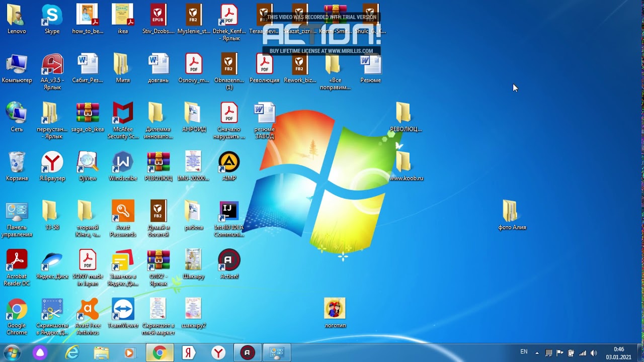Open the АНРОИД folder
The image size is (644, 362).
pyautogui.click(x=194, y=117)
